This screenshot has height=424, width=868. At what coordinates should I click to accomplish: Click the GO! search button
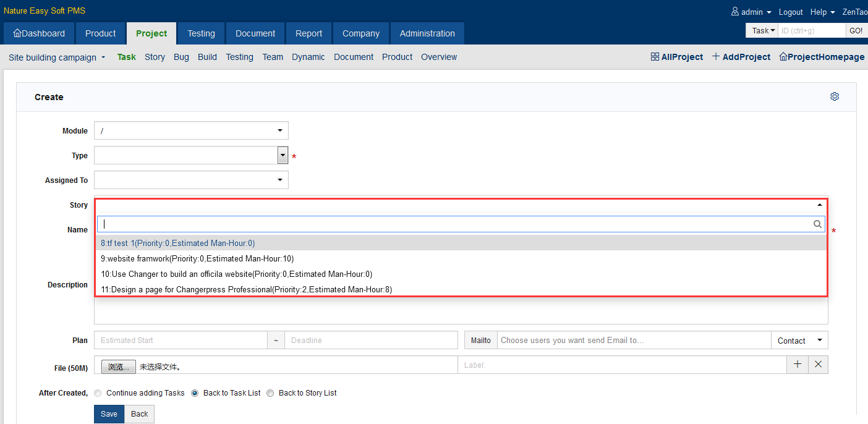click(x=856, y=30)
